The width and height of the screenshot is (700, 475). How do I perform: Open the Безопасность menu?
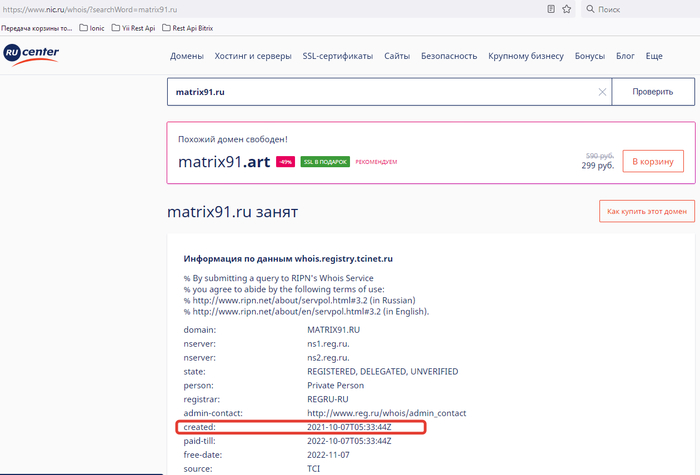point(449,56)
